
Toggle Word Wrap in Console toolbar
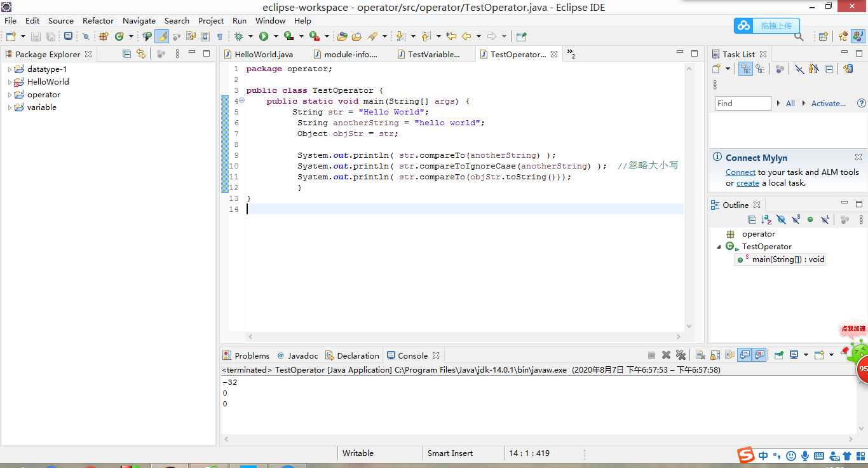click(729, 355)
